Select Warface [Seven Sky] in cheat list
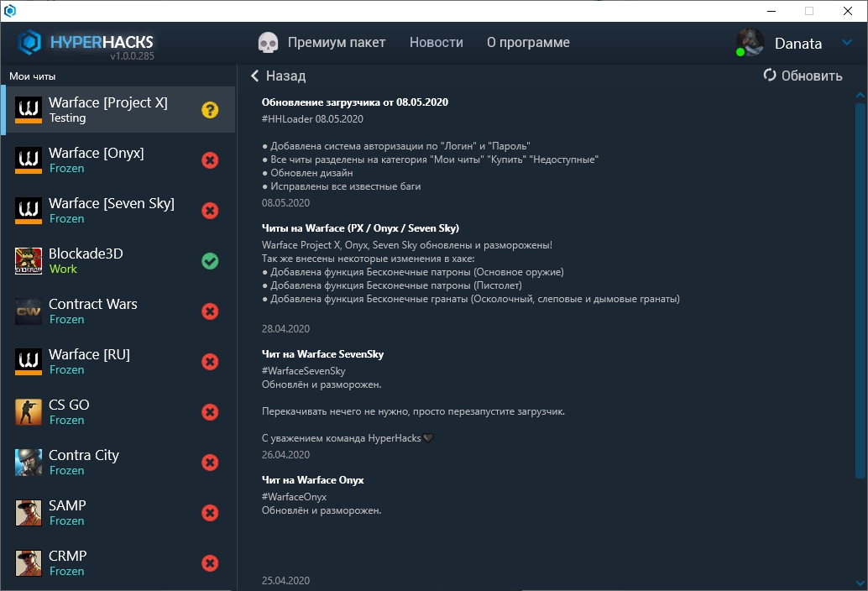This screenshot has height=591, width=868. point(112,210)
